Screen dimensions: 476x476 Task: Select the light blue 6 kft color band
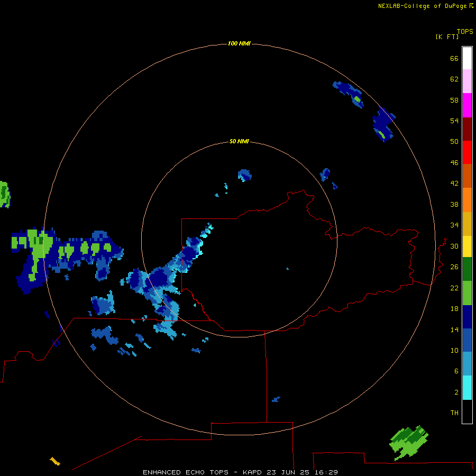[x=467, y=364]
